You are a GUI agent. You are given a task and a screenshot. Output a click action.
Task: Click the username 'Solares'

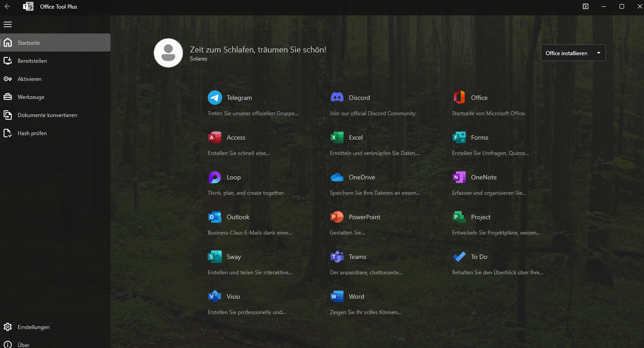click(x=199, y=59)
